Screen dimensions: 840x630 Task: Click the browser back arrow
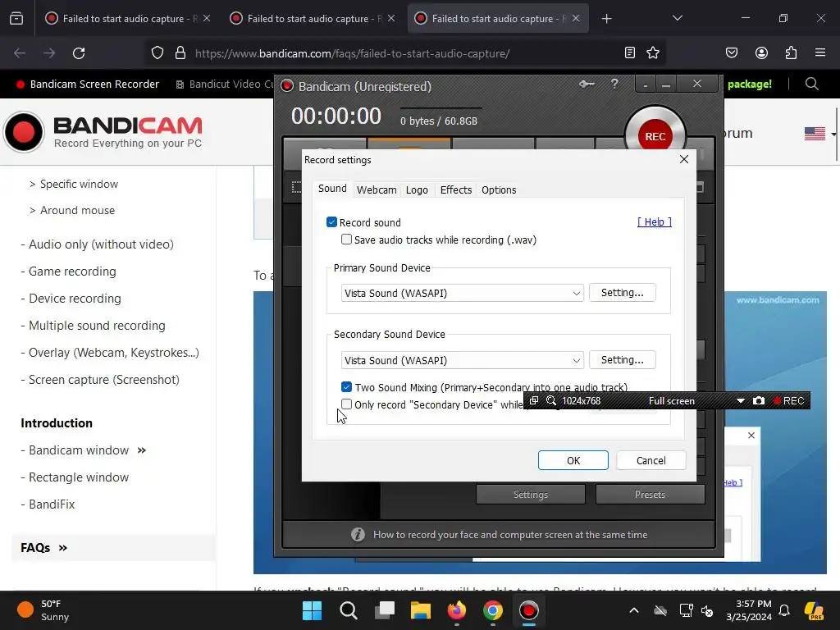click(20, 53)
